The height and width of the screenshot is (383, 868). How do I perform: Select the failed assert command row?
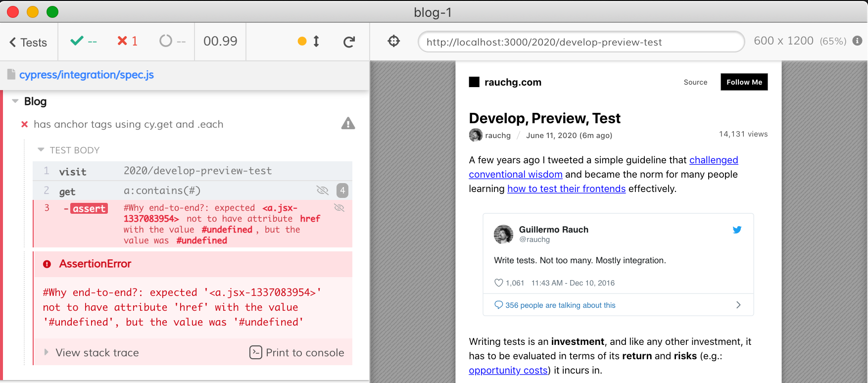tap(193, 224)
